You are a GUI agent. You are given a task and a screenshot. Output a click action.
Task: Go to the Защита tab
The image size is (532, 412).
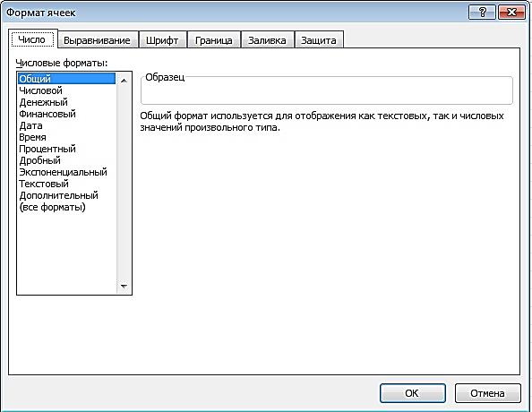tap(319, 40)
